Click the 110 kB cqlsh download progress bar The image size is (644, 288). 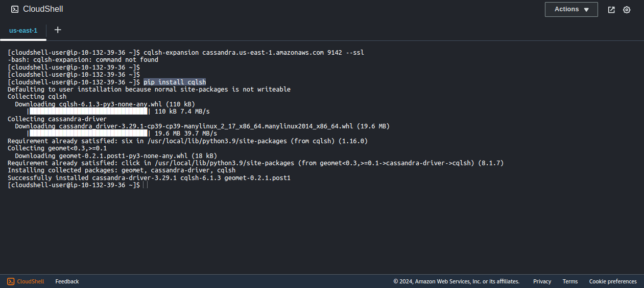[x=88, y=112]
